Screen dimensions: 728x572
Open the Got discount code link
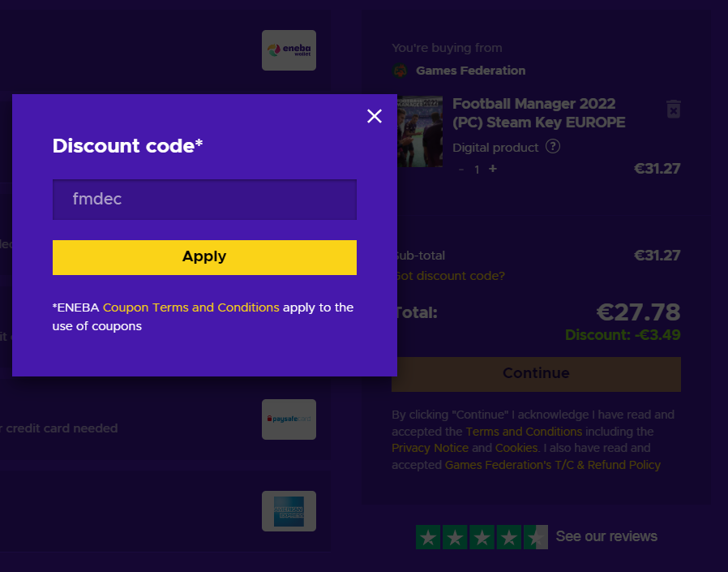pos(449,276)
